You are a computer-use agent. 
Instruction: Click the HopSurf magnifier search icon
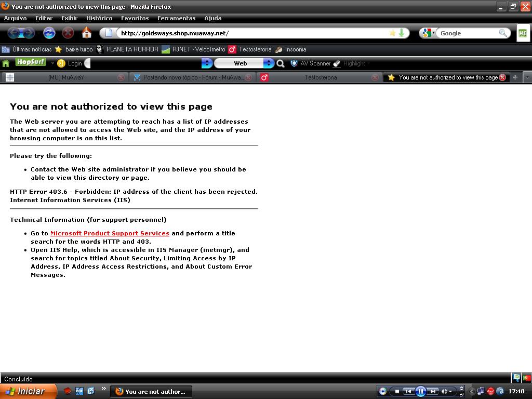pos(281,63)
